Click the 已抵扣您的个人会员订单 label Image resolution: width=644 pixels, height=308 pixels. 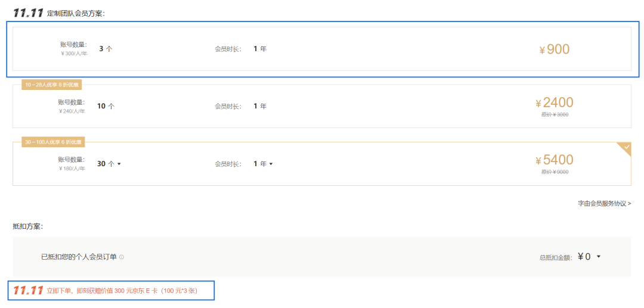79,257
